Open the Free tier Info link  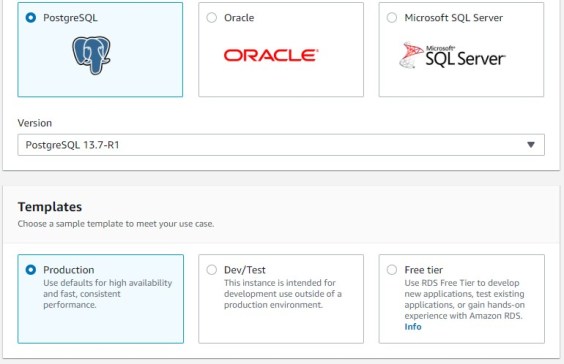(413, 327)
